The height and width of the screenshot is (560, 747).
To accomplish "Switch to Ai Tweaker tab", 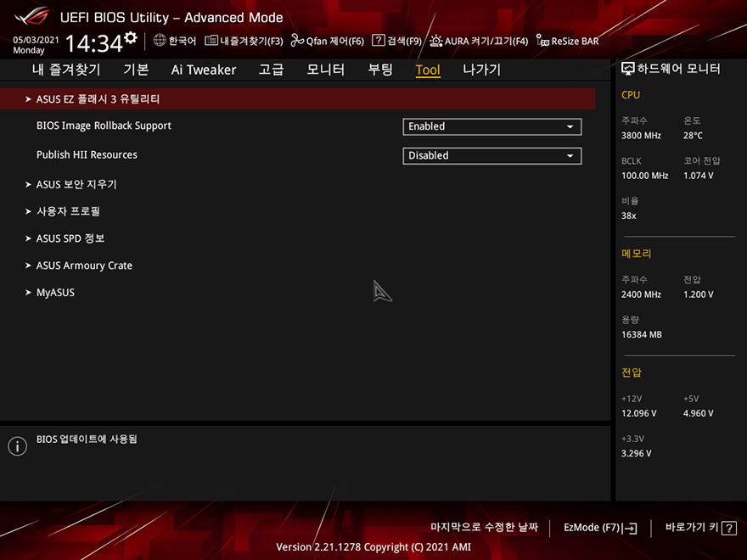I will pos(204,70).
